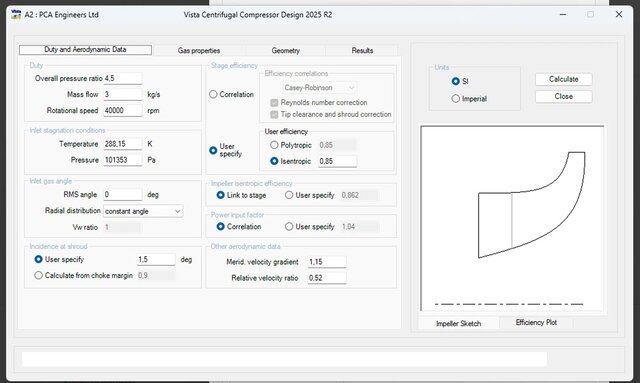The image size is (640, 383).
Task: Expand the Casey-Robinson correlations dropdown
Action: point(319,87)
